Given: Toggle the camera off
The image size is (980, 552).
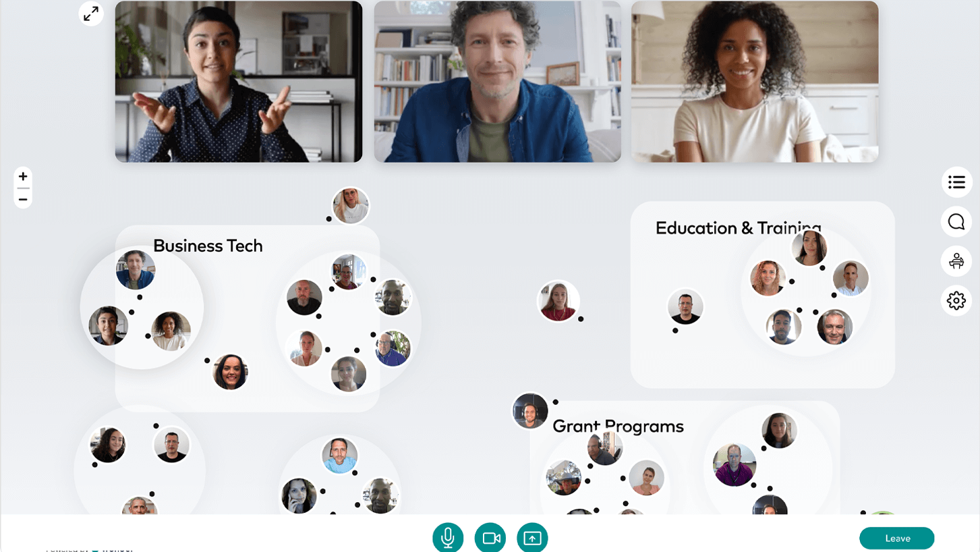Looking at the screenshot, I should point(490,538).
